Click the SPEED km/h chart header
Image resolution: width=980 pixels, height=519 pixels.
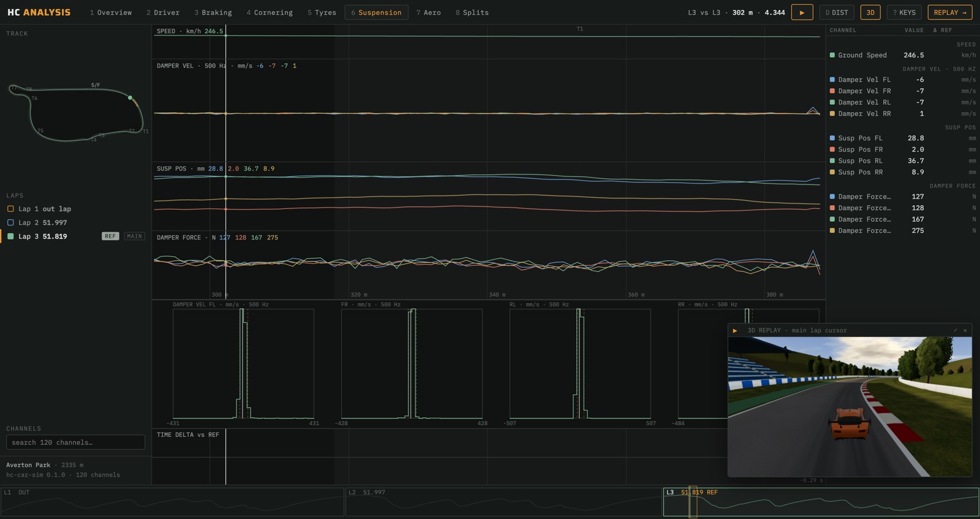190,31
